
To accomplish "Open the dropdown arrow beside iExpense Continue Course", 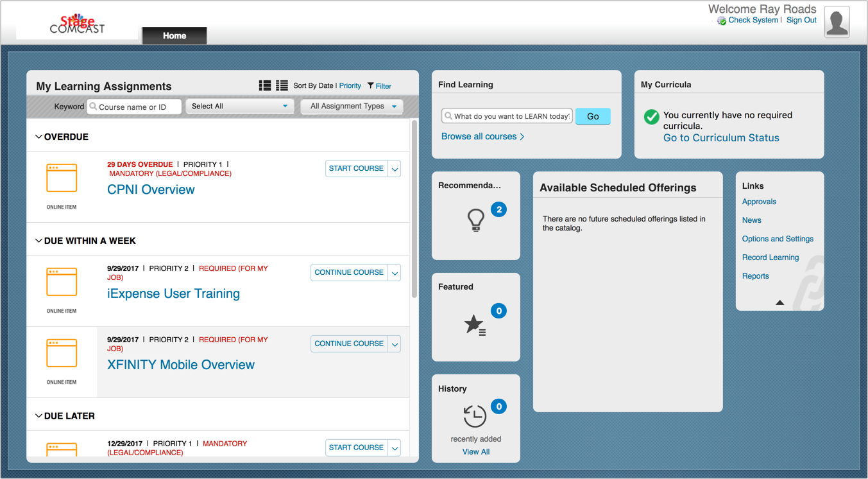I will coord(395,273).
